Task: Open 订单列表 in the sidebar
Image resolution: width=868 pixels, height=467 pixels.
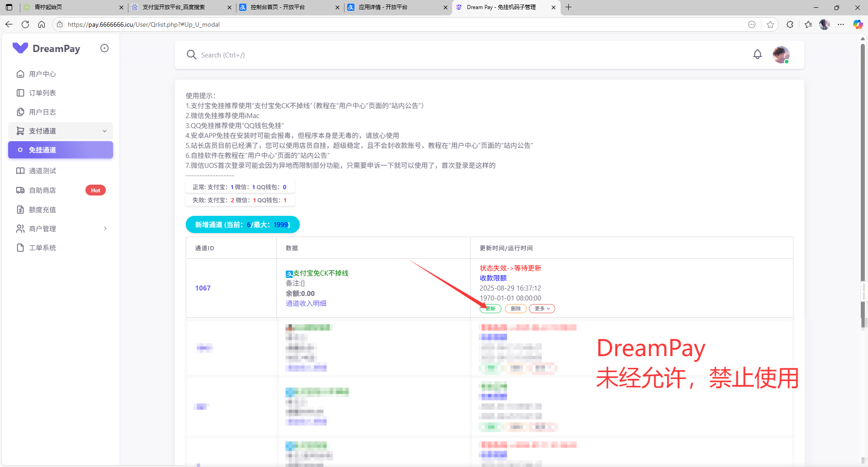Action: pos(42,93)
